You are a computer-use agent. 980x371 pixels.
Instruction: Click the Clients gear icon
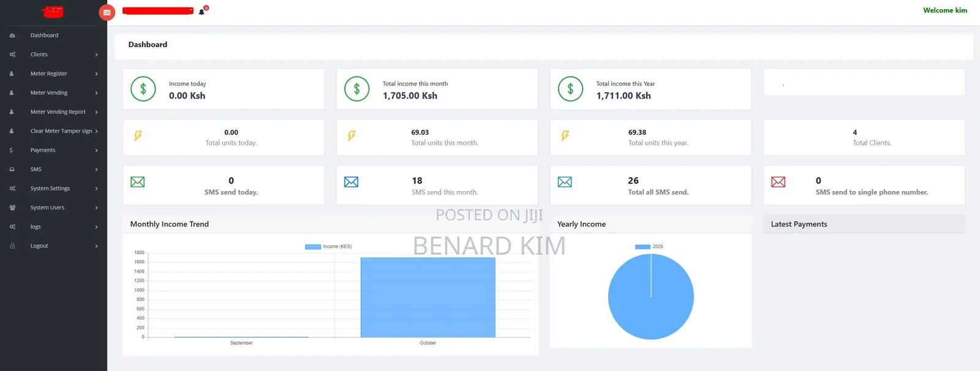(12, 54)
